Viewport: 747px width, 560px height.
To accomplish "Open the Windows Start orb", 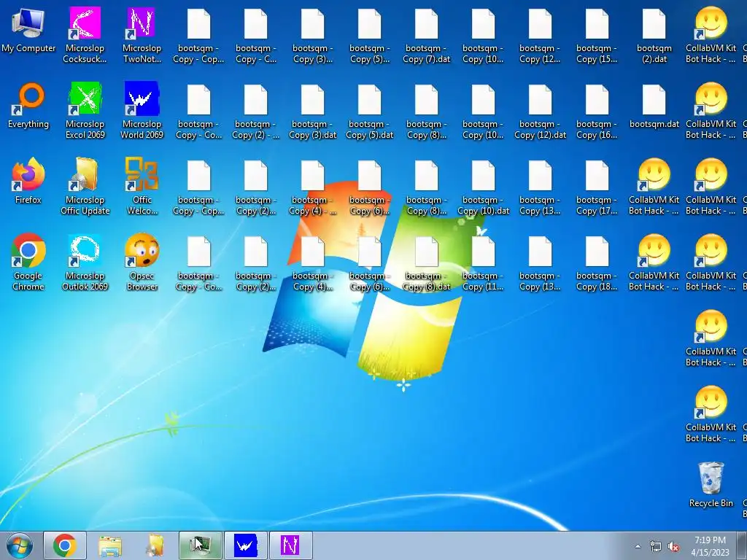I will point(20,545).
